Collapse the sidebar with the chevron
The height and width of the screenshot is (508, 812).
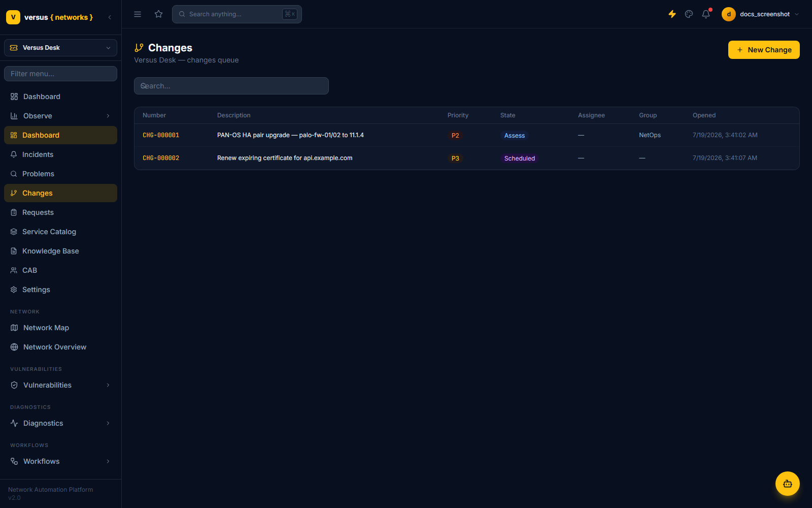click(110, 17)
